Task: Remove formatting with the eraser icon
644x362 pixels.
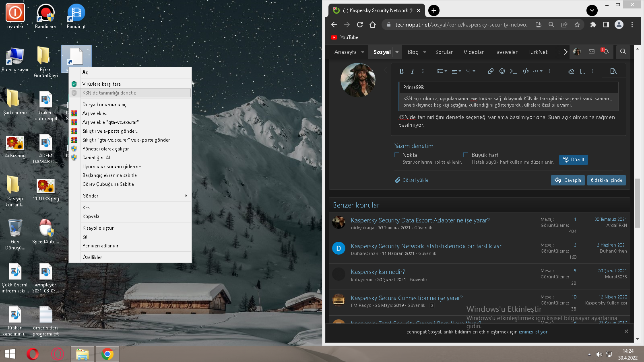Action: 571,71
